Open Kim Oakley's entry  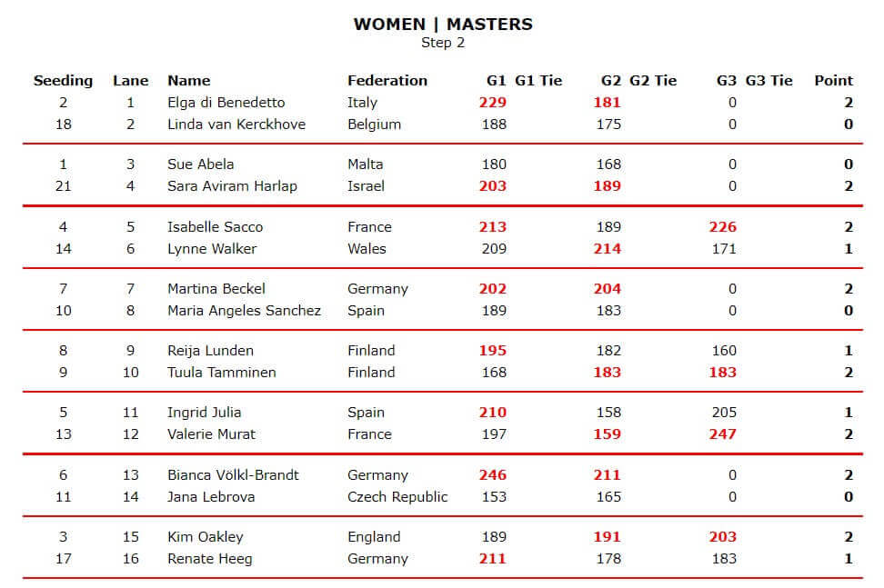(206, 537)
